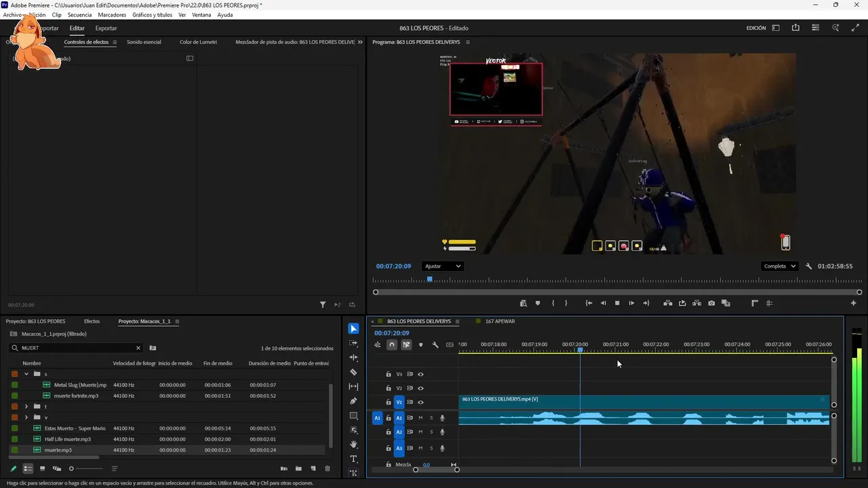The width and height of the screenshot is (868, 488).
Task: Export a frame with camera icon
Action: coord(711,303)
